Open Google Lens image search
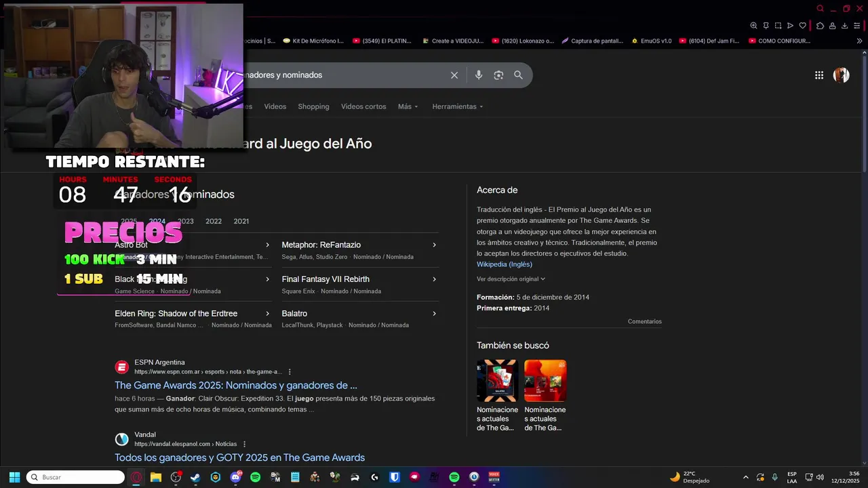The image size is (868, 488). pos(498,75)
